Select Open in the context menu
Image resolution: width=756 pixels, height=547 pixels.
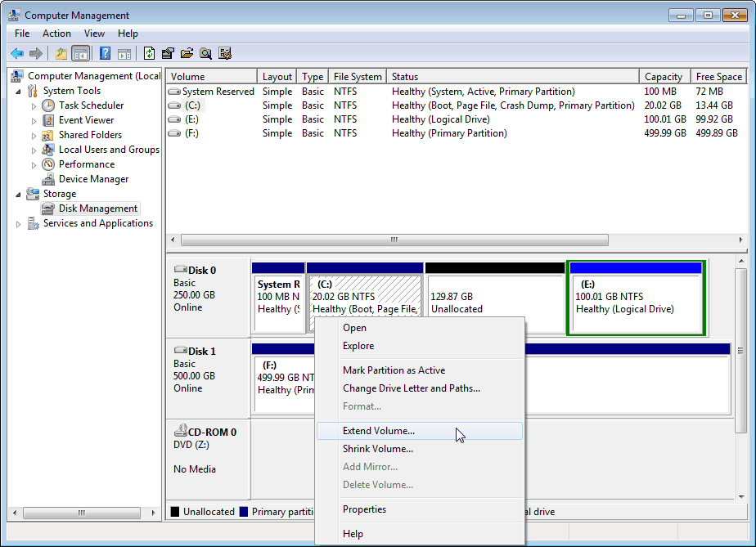click(x=419, y=328)
